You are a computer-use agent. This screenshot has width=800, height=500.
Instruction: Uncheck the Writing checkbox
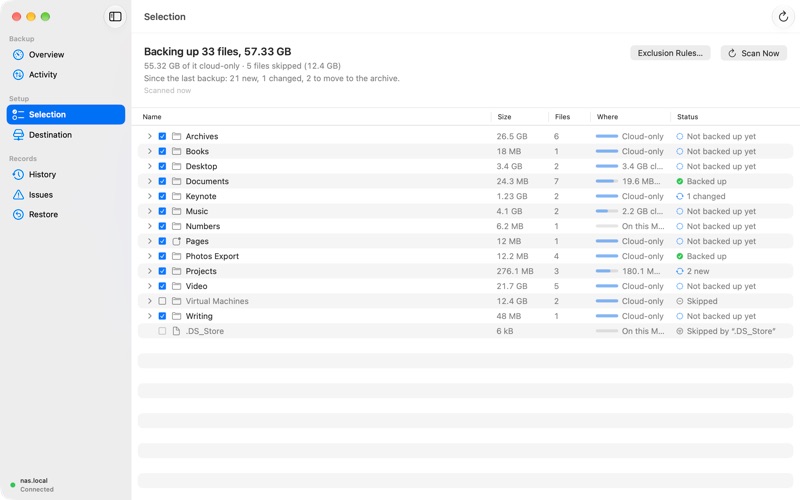(x=162, y=316)
